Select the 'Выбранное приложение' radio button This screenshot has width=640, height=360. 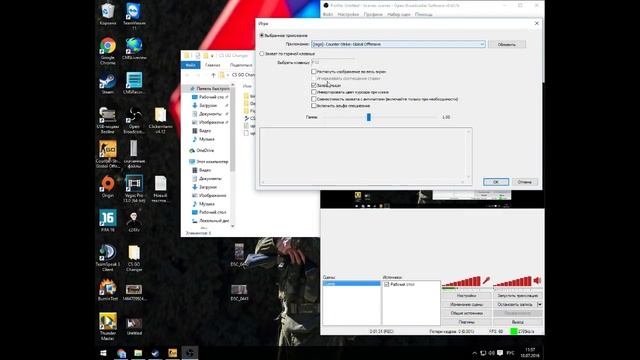point(262,36)
